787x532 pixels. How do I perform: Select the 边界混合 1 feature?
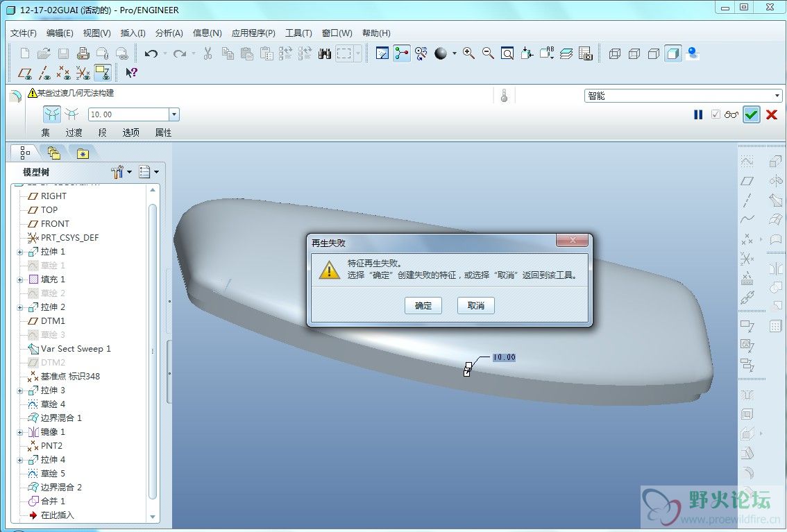pos(55,418)
